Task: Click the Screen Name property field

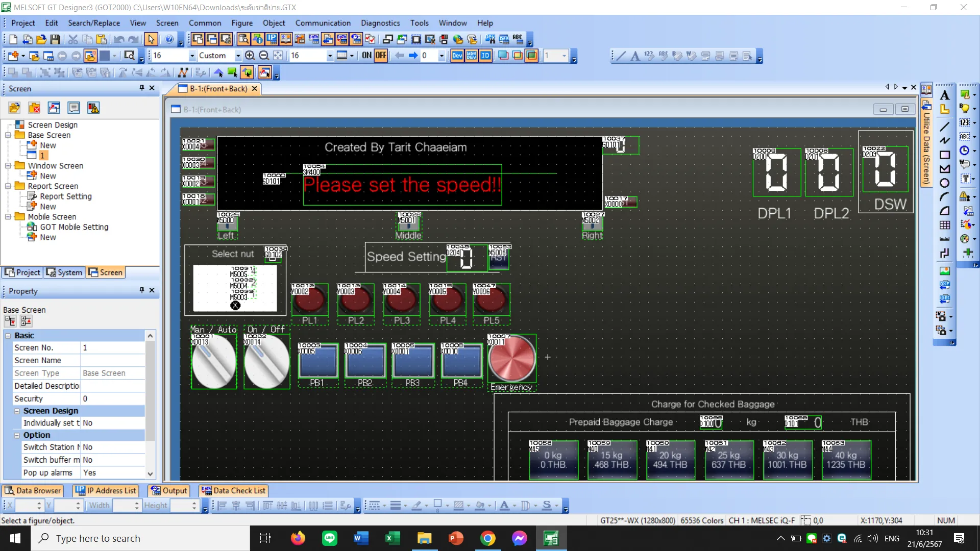Action: tap(113, 360)
